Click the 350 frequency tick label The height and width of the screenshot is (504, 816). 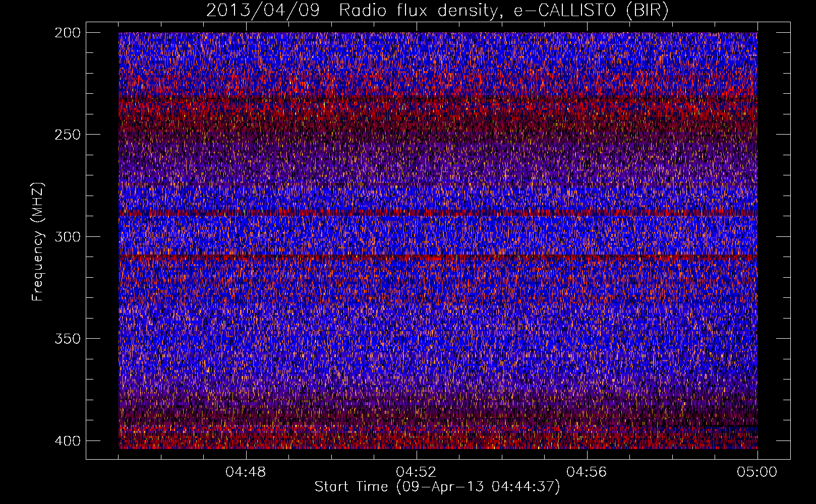[x=67, y=338]
